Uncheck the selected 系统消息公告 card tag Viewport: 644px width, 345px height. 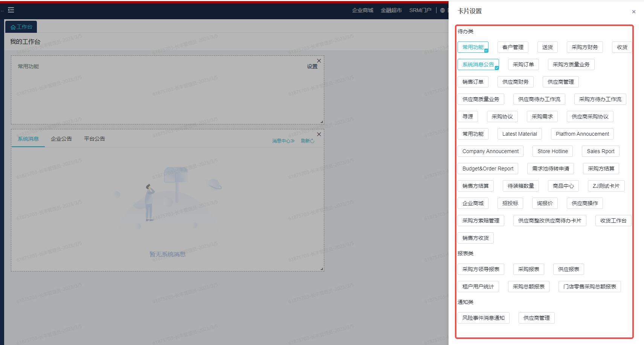coord(478,64)
